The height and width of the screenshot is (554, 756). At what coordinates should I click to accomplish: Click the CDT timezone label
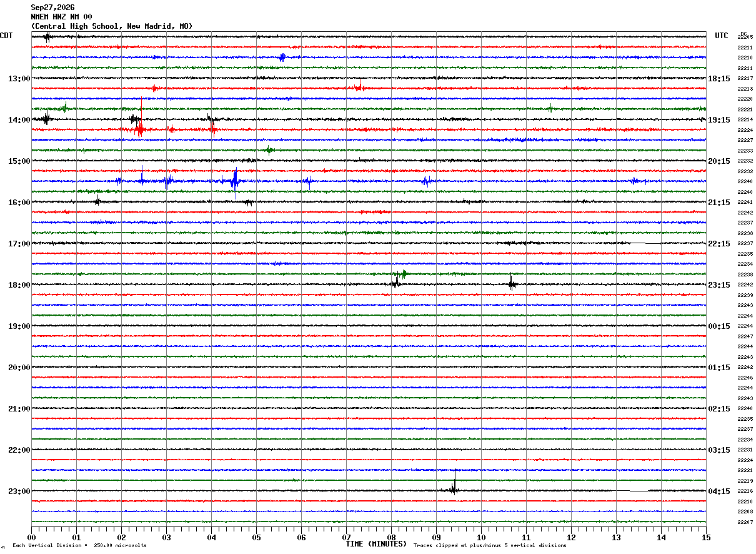click(x=6, y=36)
